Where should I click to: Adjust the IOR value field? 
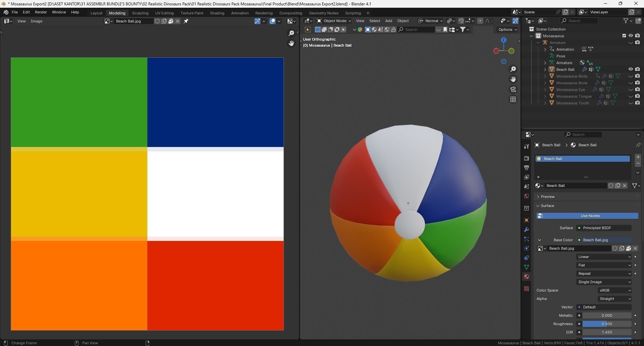tap(607, 332)
